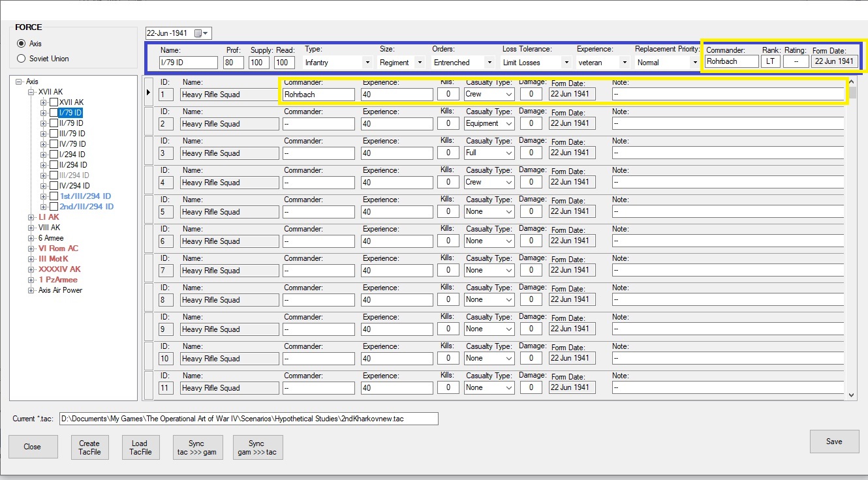Image resolution: width=868 pixels, height=480 pixels.
Task: Expand the III MotK tree node
Action: 31,259
